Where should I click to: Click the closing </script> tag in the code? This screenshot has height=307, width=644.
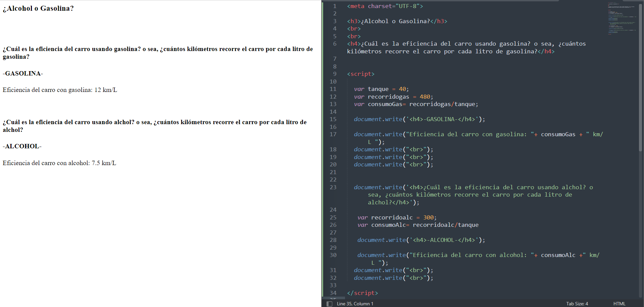(x=362, y=293)
